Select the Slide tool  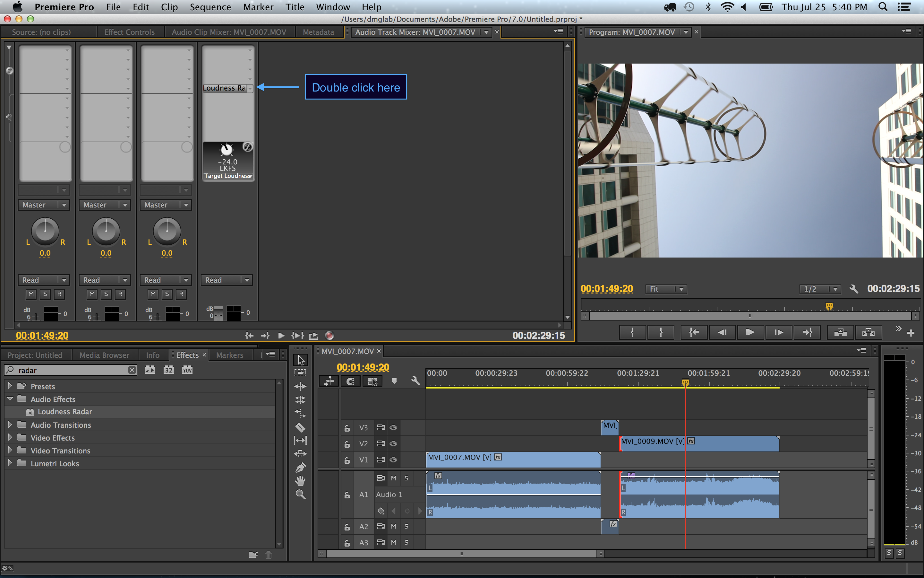(301, 454)
